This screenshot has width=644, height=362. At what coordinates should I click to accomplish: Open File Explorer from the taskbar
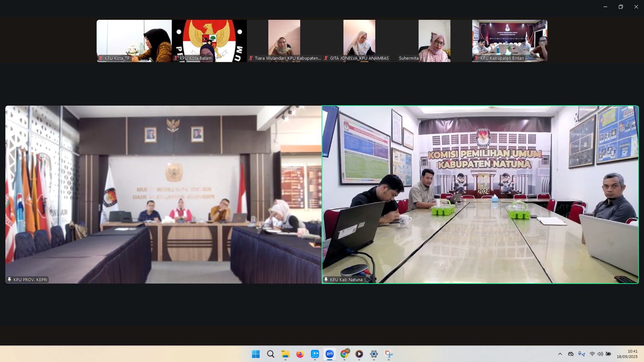(x=285, y=354)
